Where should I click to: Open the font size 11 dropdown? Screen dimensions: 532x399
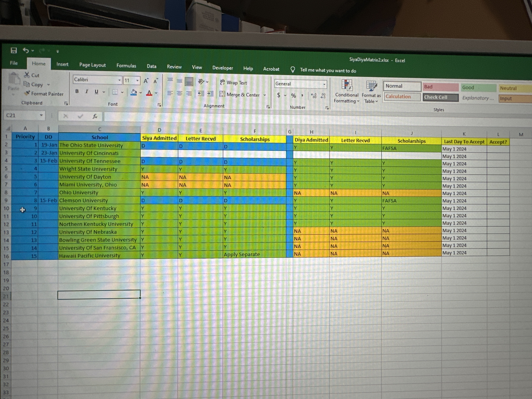click(x=137, y=81)
